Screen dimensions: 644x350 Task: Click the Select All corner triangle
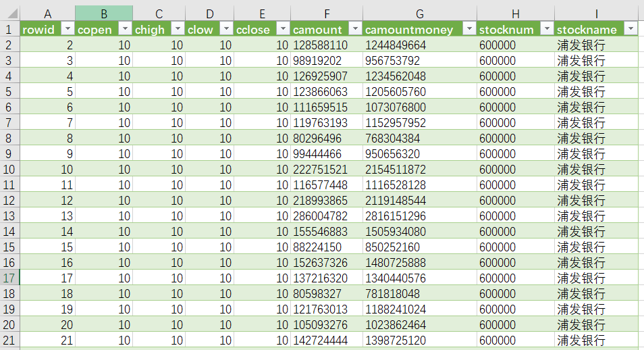click(12, 14)
